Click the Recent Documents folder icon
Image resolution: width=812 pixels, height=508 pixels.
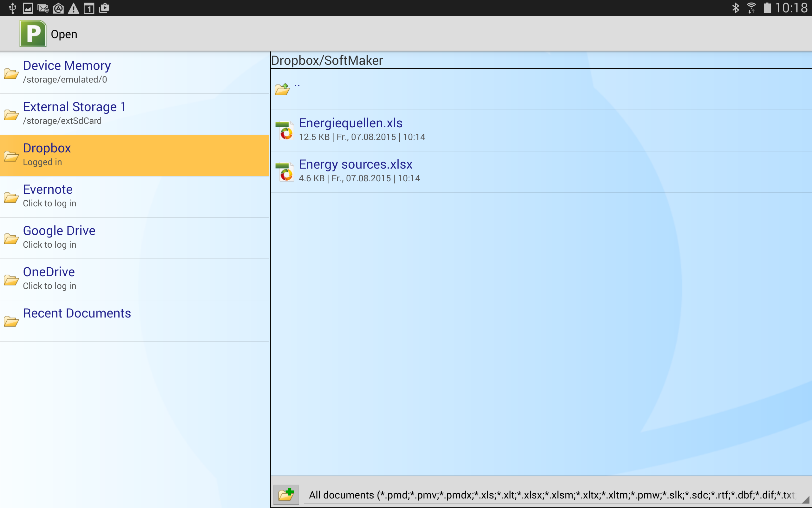[11, 322]
